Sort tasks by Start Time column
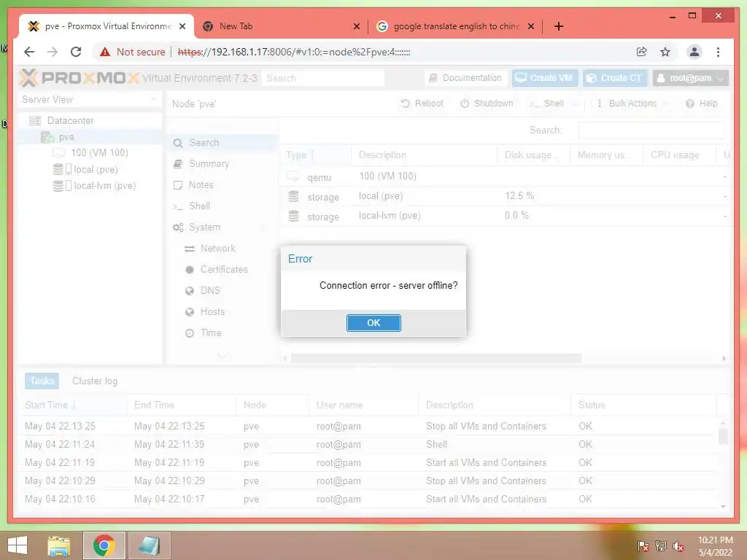 pos(72,405)
